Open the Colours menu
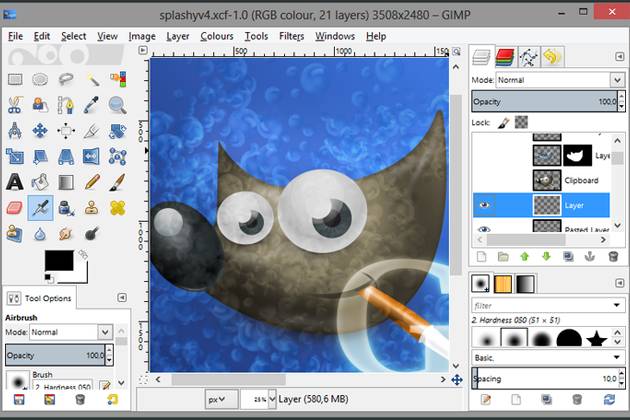Viewport: 630px width, 420px height. click(x=217, y=36)
